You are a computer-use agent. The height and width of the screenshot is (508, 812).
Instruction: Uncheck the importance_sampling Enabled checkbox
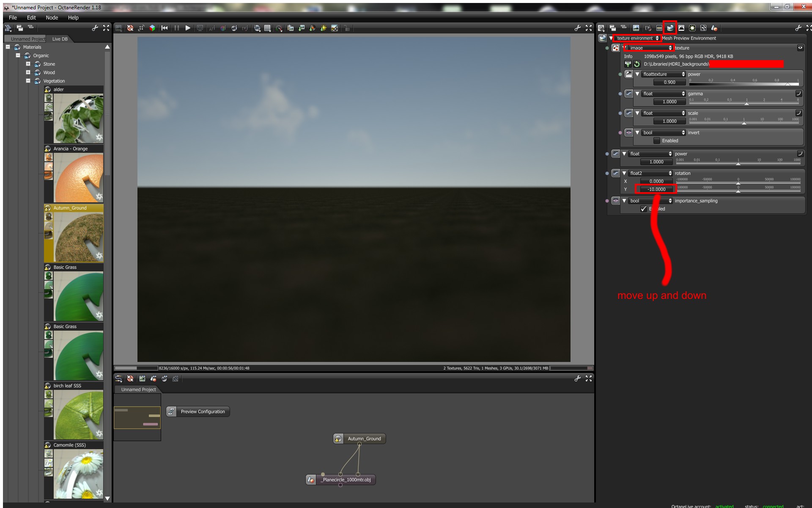pyautogui.click(x=644, y=209)
